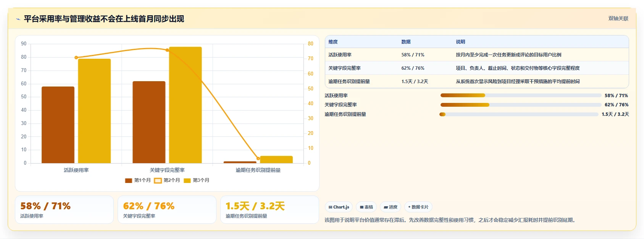Click the 数据卡片 tag chip
Viewport: 644px width, 239px height.
click(x=418, y=207)
